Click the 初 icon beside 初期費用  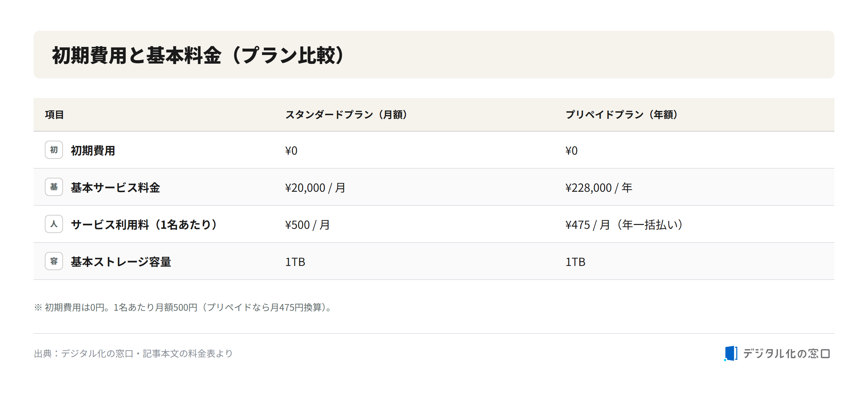(54, 150)
